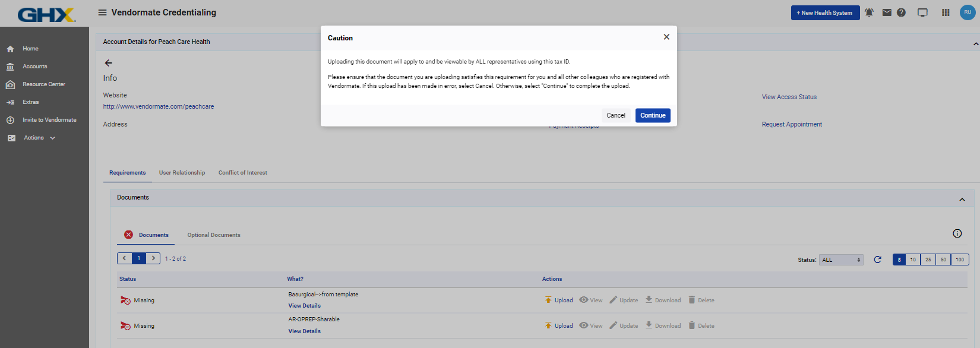Open the apps grid launcher
The height and width of the screenshot is (348, 980).
(x=946, y=12)
